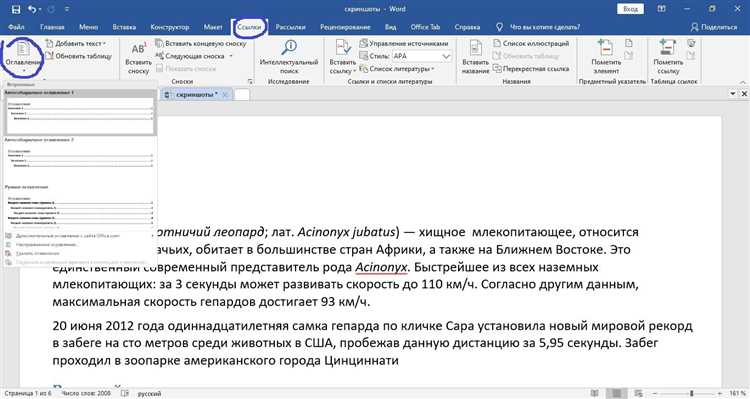This screenshot has width=750, height=399.
Task: Click the new blank tab button
Action: pos(242,95)
